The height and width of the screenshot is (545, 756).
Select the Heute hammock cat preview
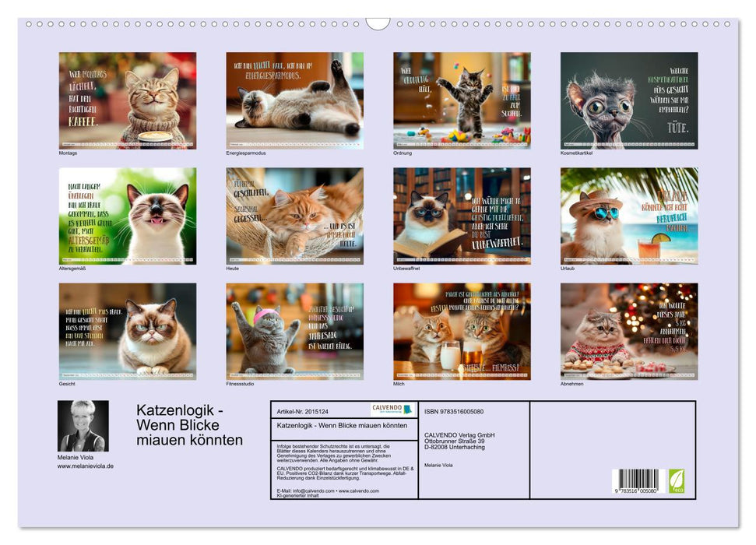click(x=294, y=216)
